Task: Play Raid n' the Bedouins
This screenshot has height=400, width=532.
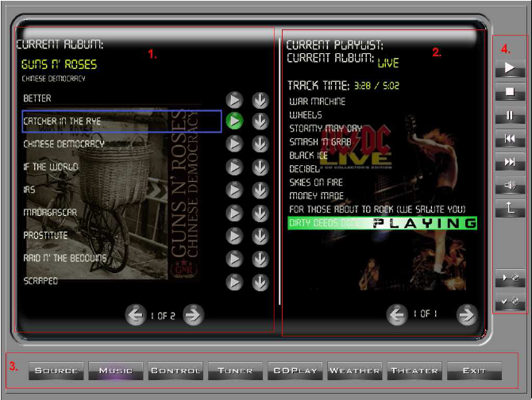Action: (234, 259)
